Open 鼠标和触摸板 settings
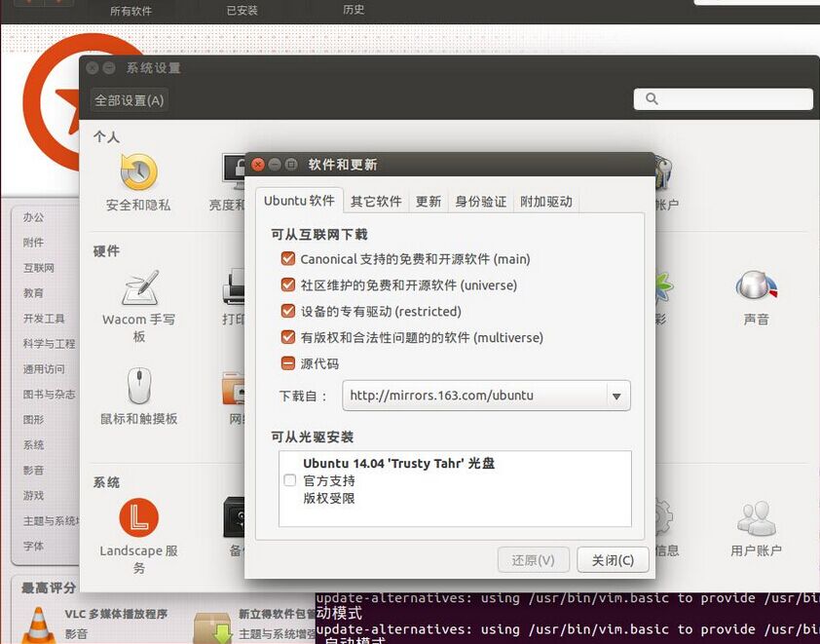This screenshot has width=820, height=644. pos(139,386)
